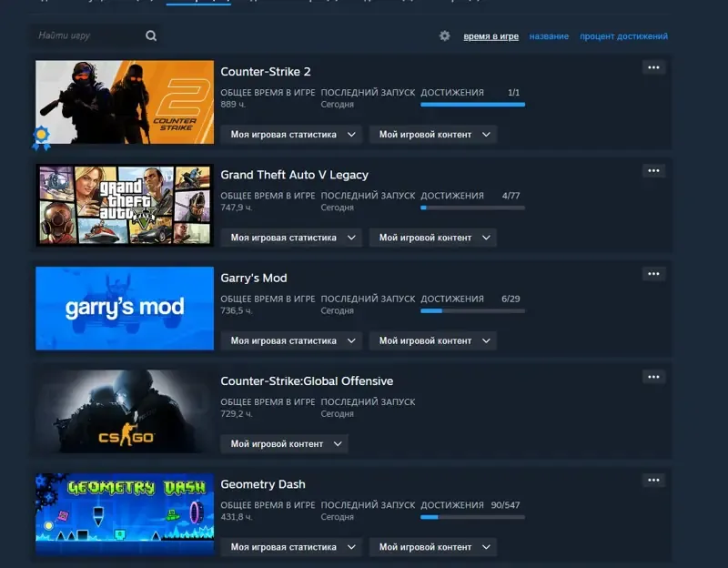728x568 pixels.
Task: Sort games by 'процент достижений'
Action: (623, 36)
